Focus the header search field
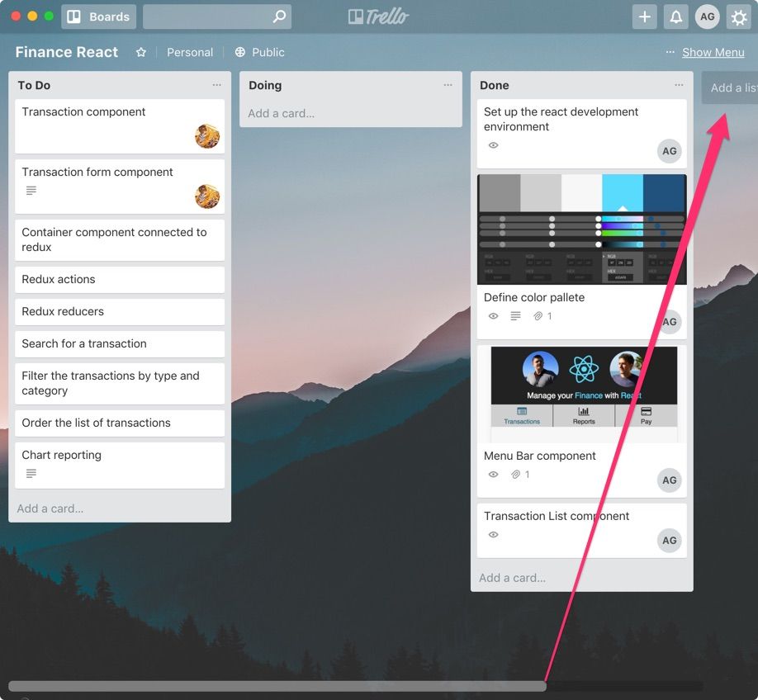Image resolution: width=758 pixels, height=700 pixels. pos(217,17)
